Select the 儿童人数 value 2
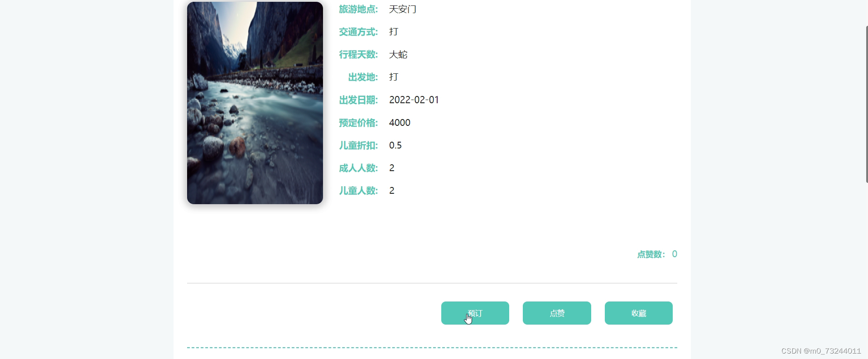The height and width of the screenshot is (359, 868). 392,191
